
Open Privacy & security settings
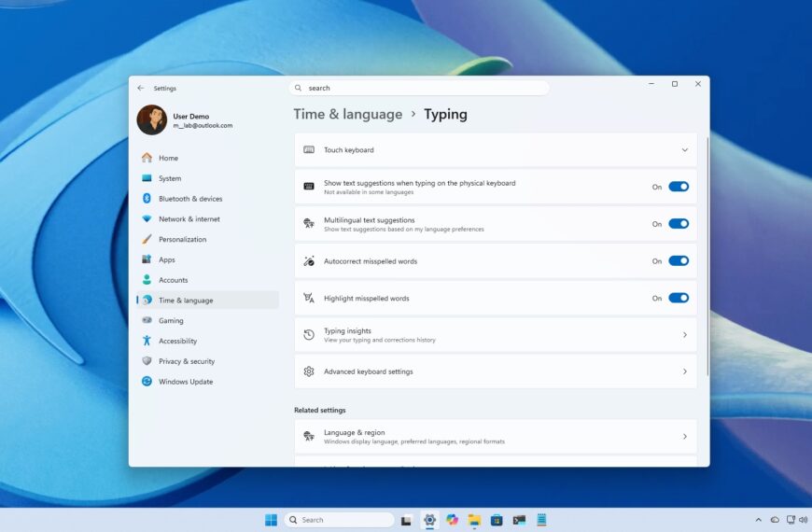[x=207, y=361]
